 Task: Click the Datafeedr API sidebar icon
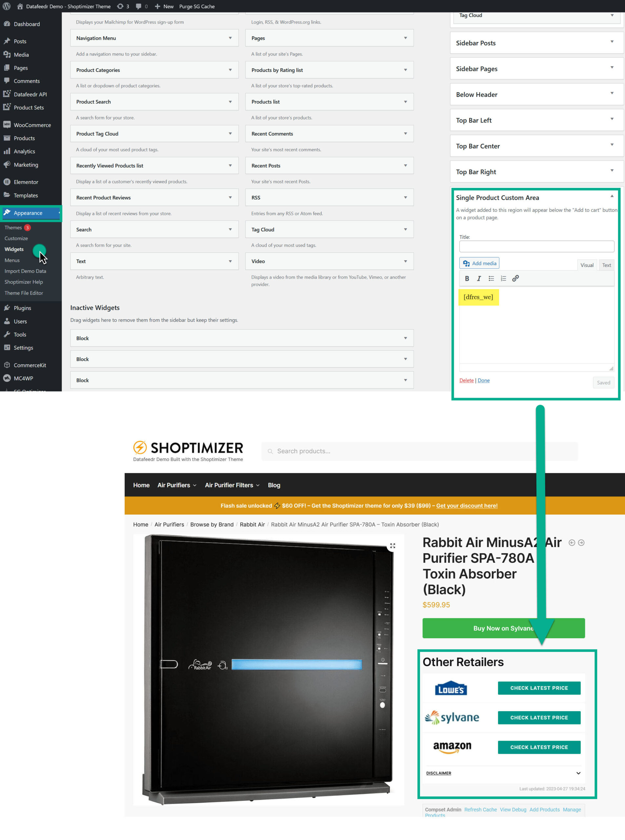pos(7,94)
